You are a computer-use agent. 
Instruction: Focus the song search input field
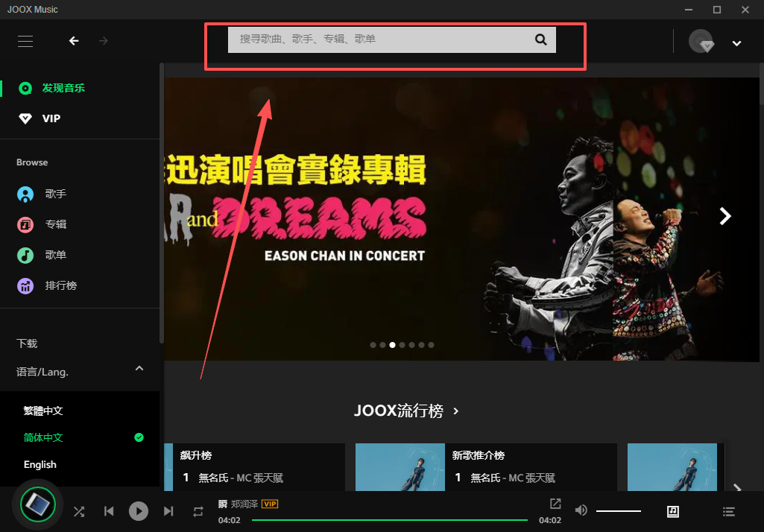(x=392, y=39)
